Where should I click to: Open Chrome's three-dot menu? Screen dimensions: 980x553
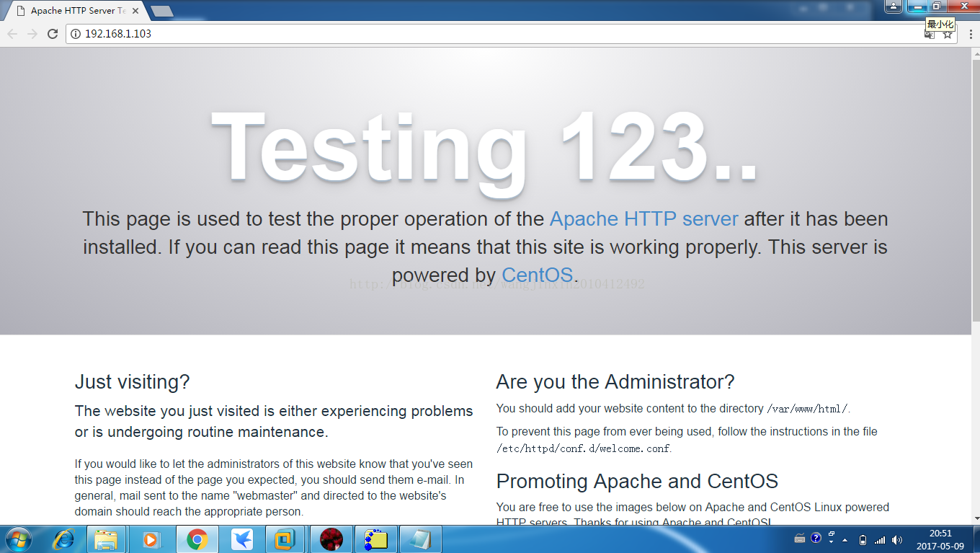tap(970, 34)
